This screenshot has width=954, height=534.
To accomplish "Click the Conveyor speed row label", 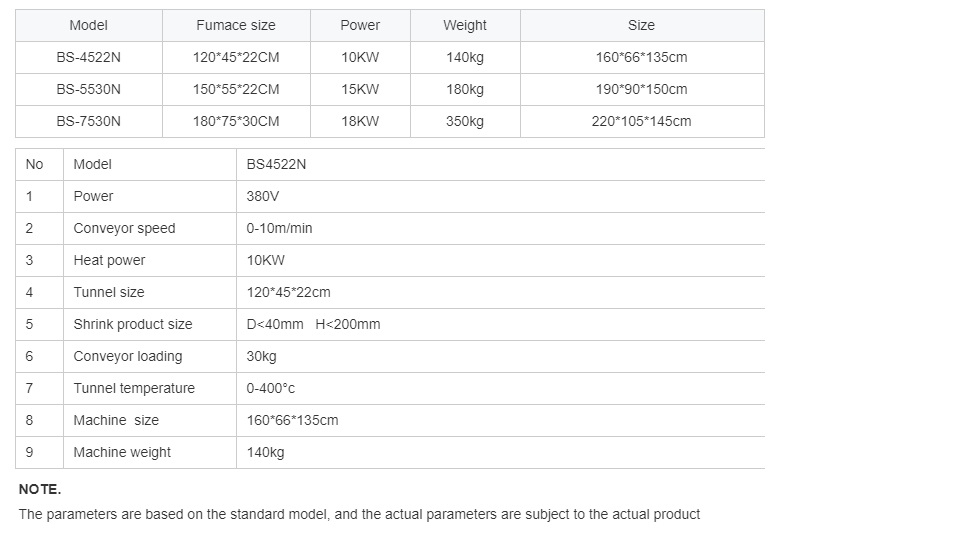I will [x=124, y=228].
